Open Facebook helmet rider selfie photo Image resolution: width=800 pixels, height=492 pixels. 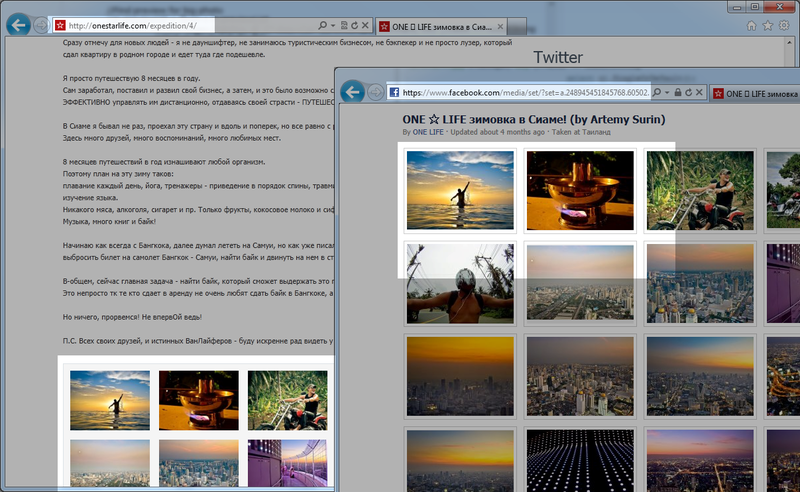(x=460, y=283)
